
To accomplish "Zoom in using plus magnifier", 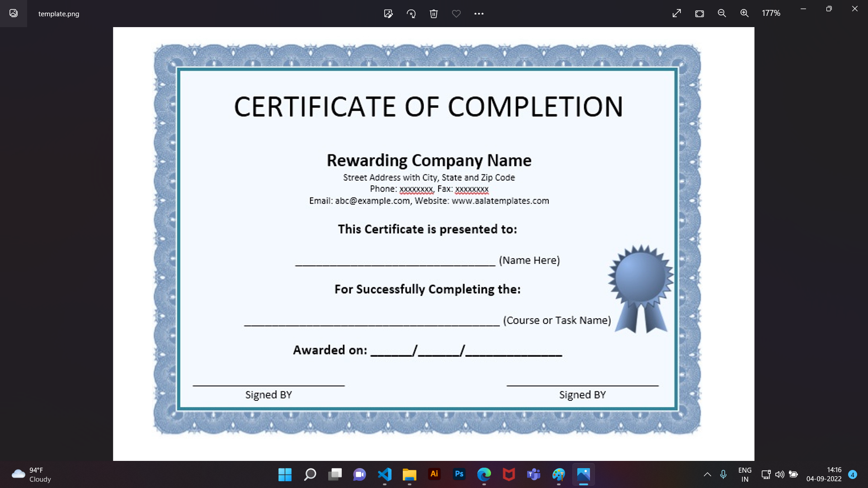I will pyautogui.click(x=745, y=14).
